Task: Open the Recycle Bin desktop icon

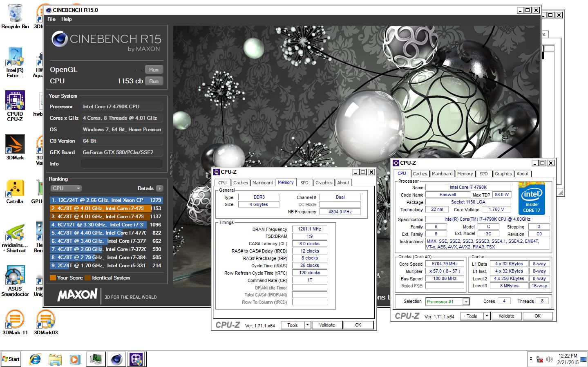Action: 15,16
